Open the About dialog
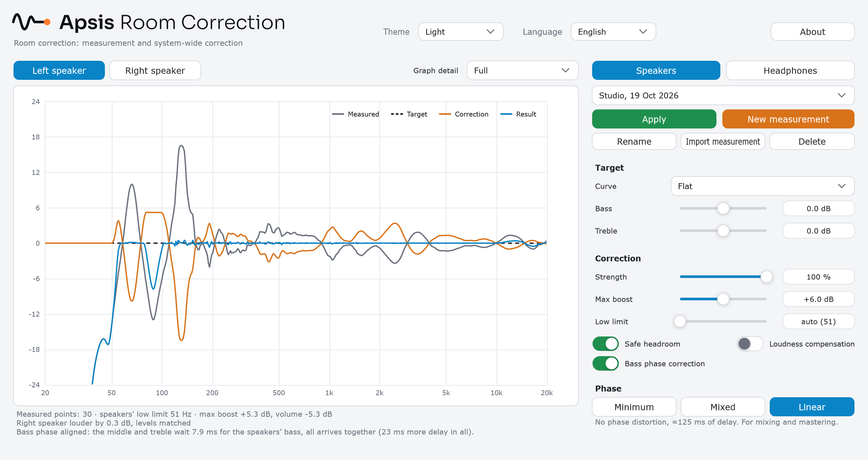The height and width of the screenshot is (460, 868). [x=812, y=32]
